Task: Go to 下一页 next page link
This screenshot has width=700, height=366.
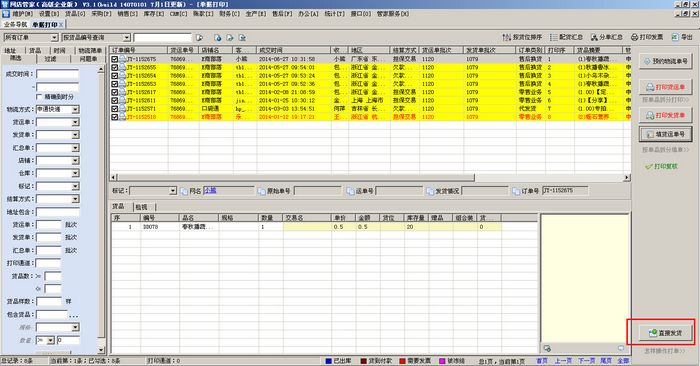Action: tap(586, 361)
